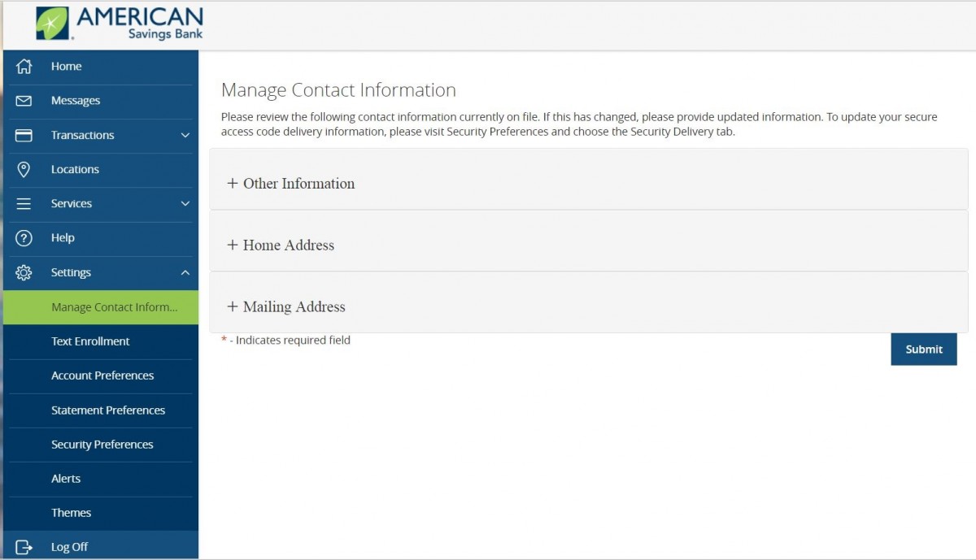This screenshot has width=976, height=560.
Task: Open the Themes menu item
Action: [71, 513]
